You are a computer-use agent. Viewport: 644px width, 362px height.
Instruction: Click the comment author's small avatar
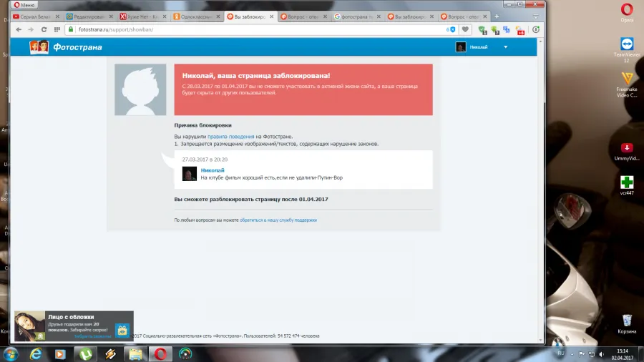click(x=190, y=174)
